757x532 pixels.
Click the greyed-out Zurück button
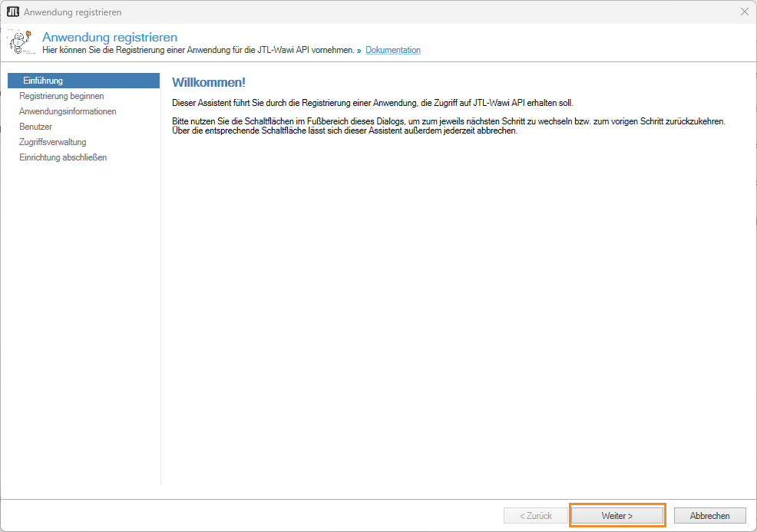(x=535, y=516)
